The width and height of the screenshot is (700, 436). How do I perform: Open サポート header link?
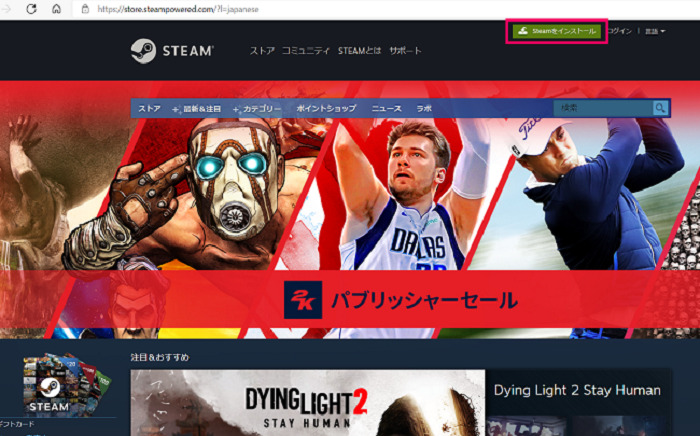click(x=405, y=51)
